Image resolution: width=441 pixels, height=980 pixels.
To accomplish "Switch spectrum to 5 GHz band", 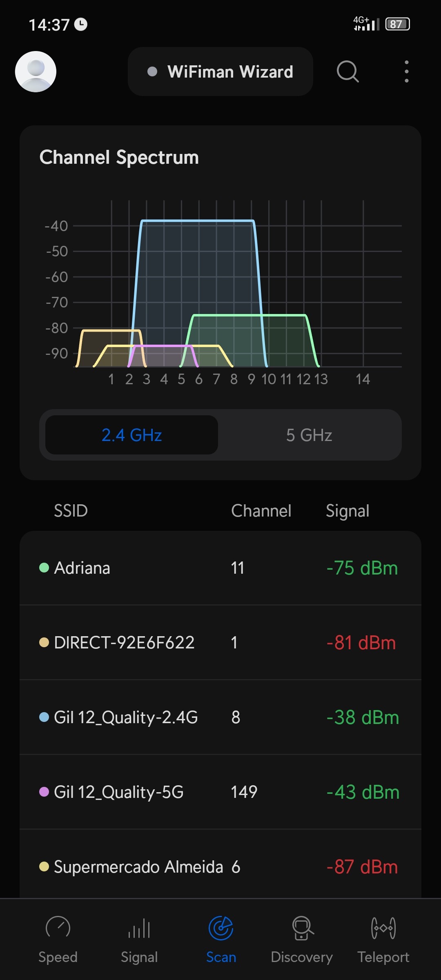I will [309, 435].
